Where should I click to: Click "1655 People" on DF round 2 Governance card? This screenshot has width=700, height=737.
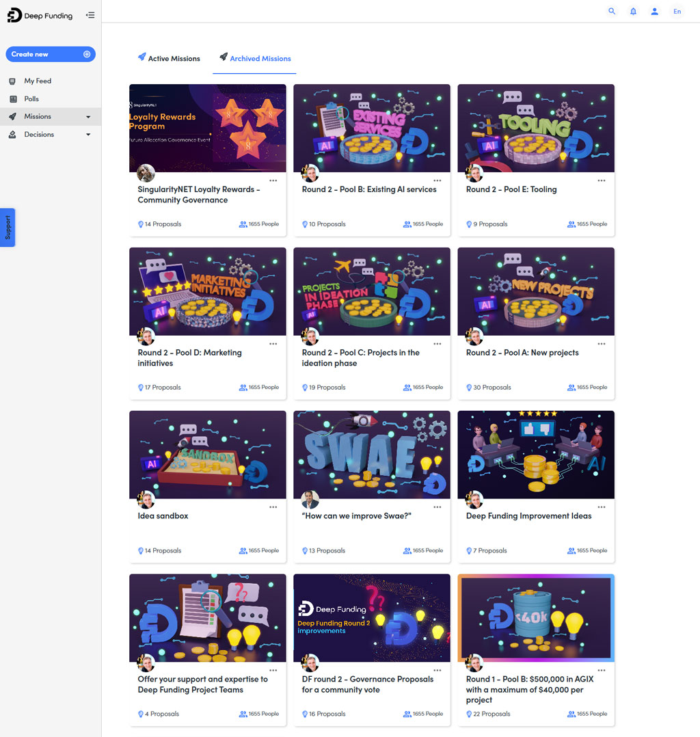click(x=428, y=714)
